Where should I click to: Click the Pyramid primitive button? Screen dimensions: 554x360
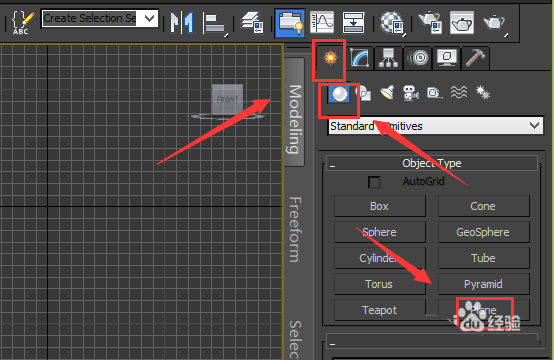click(x=484, y=284)
